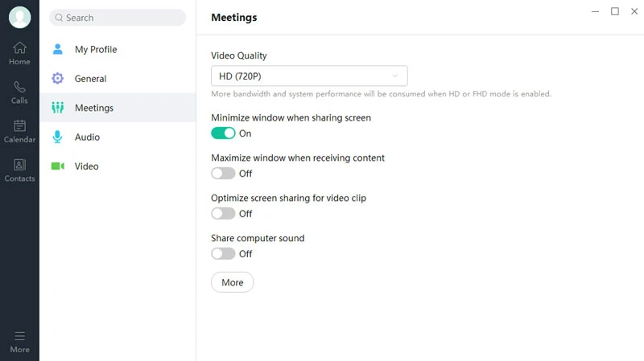Viewport: 644px width, 361px height.
Task: Select the Meetings settings tab
Action: [x=93, y=108]
